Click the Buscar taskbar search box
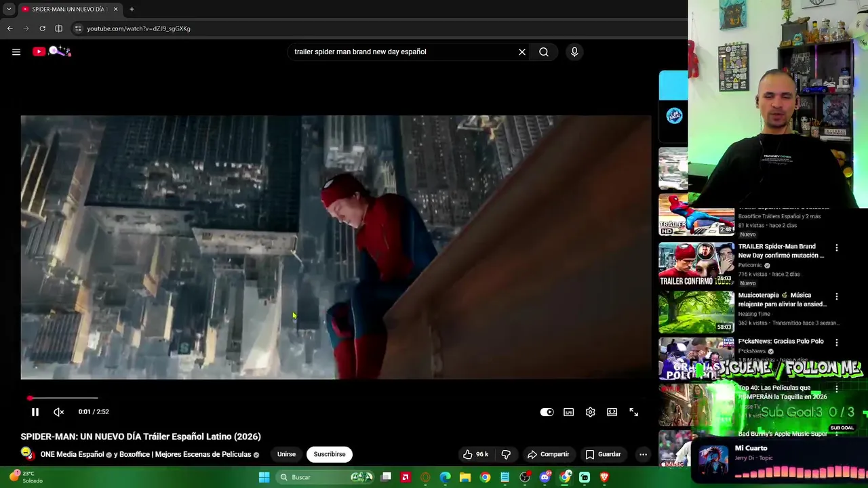This screenshot has height=488, width=868. click(325, 477)
